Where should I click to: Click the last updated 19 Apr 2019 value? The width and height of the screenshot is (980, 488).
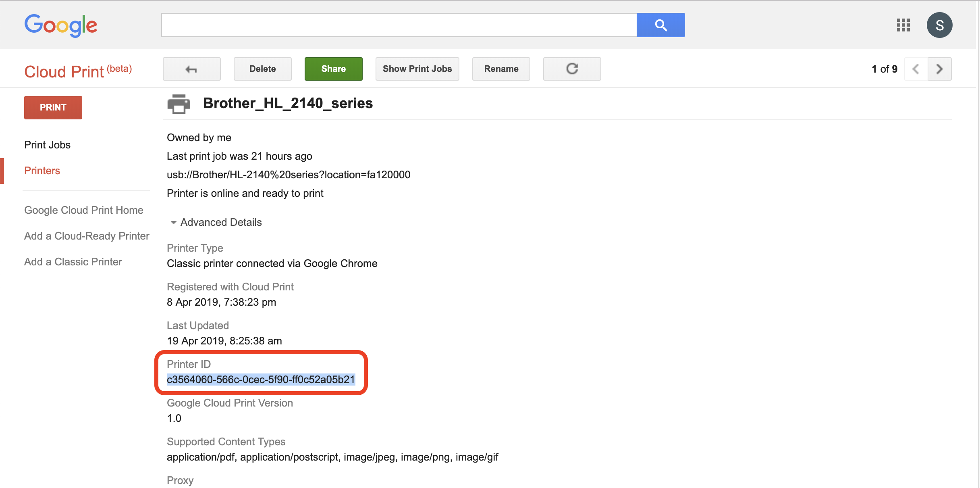(x=224, y=341)
